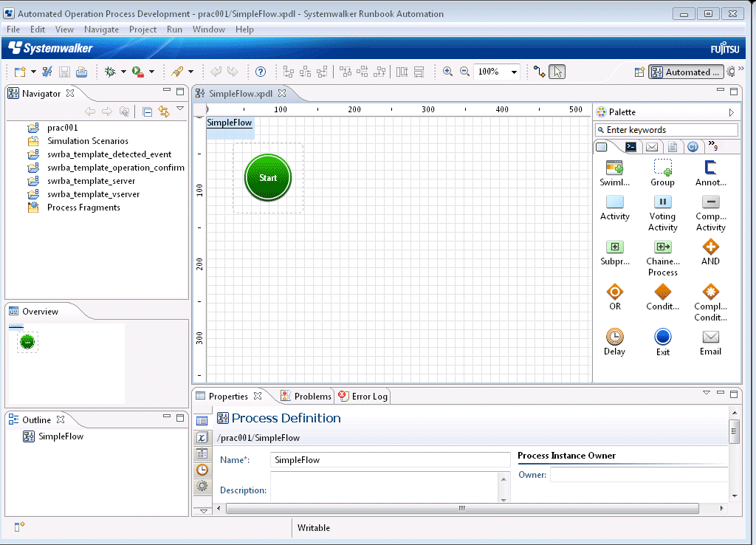Viewport: 756px width, 545px height.
Task: Select the Chained Process node
Action: point(662,258)
